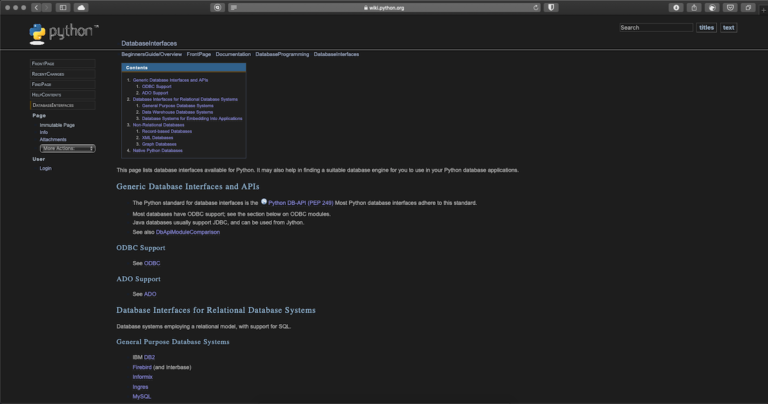Click the Generic Database Interfaces and APIs section heading
768x404 pixels.
point(188,187)
